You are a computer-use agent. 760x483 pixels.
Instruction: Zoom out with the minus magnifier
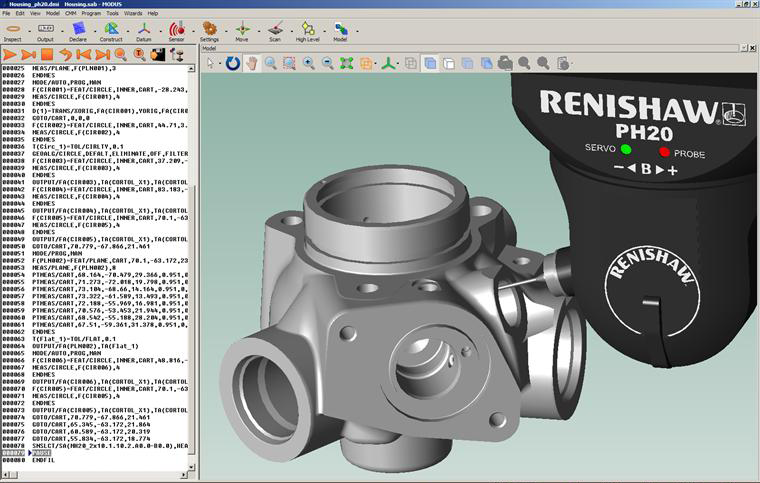[x=328, y=63]
